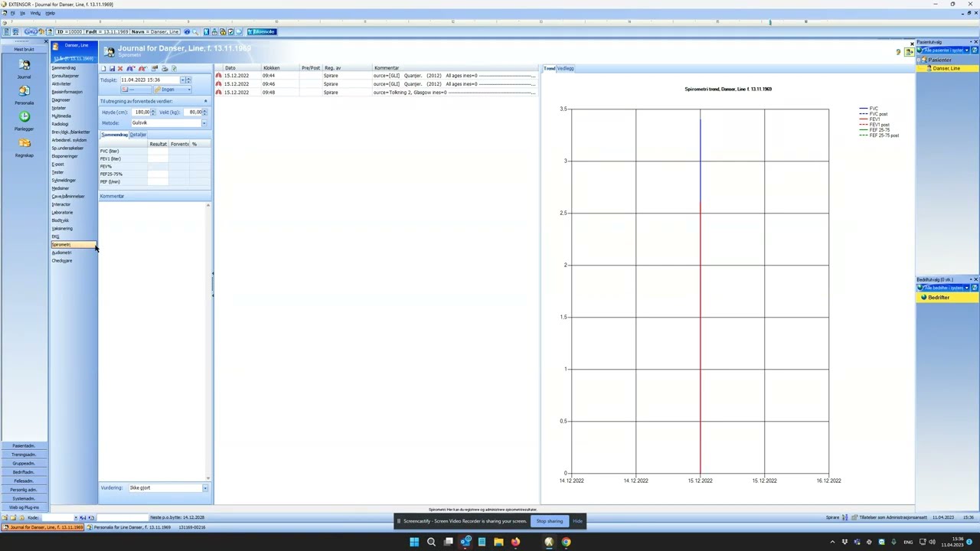Click the Treningsadm. button
The height and width of the screenshot is (551, 980).
(24, 455)
